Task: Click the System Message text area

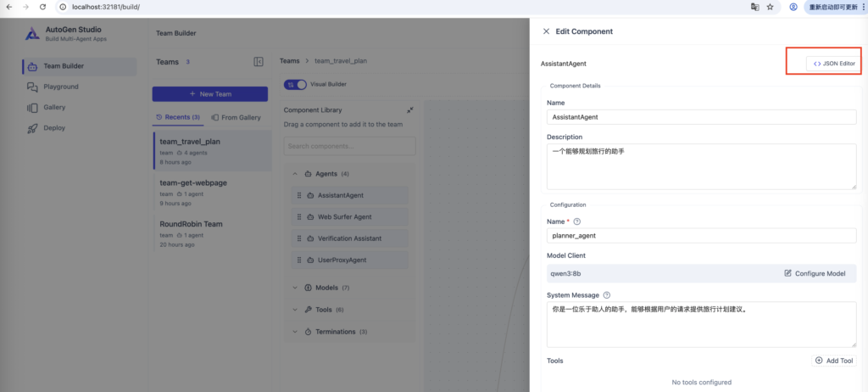Action: [701, 324]
